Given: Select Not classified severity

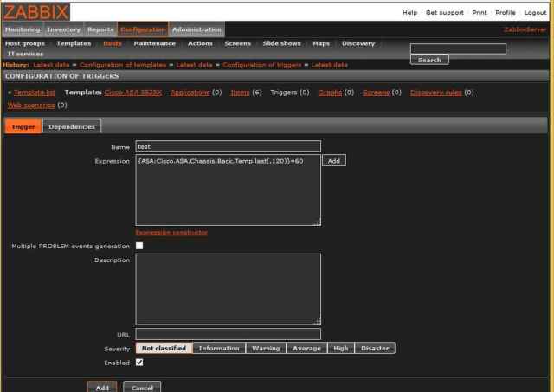Looking at the screenshot, I should [164, 348].
